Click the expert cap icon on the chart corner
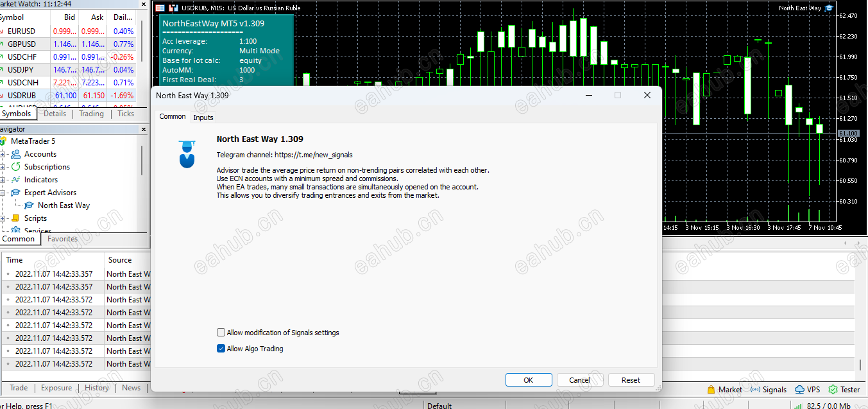Viewport: 868px width, 409px height. [829, 8]
